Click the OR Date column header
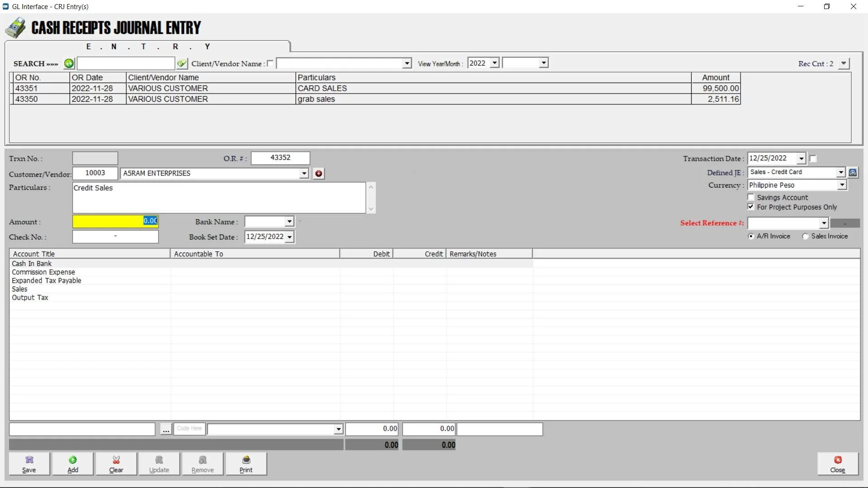 pyautogui.click(x=98, y=78)
